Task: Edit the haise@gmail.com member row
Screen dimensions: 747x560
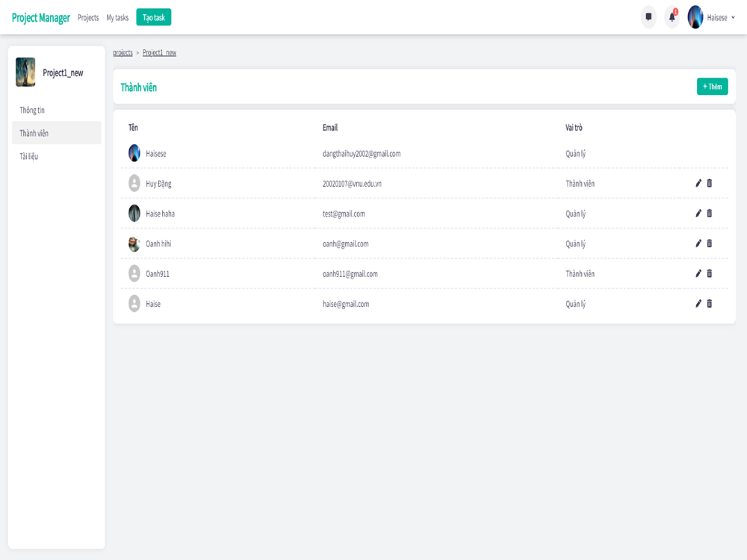Action: pos(698,303)
